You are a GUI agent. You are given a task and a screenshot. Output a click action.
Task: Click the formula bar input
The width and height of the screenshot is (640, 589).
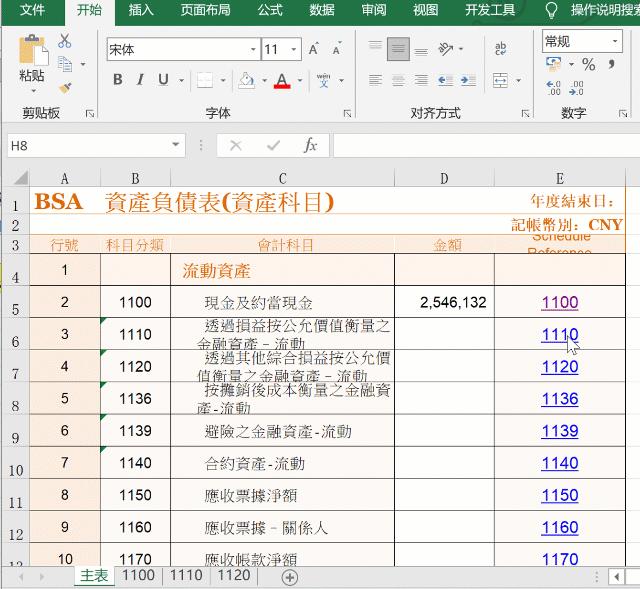pos(487,145)
